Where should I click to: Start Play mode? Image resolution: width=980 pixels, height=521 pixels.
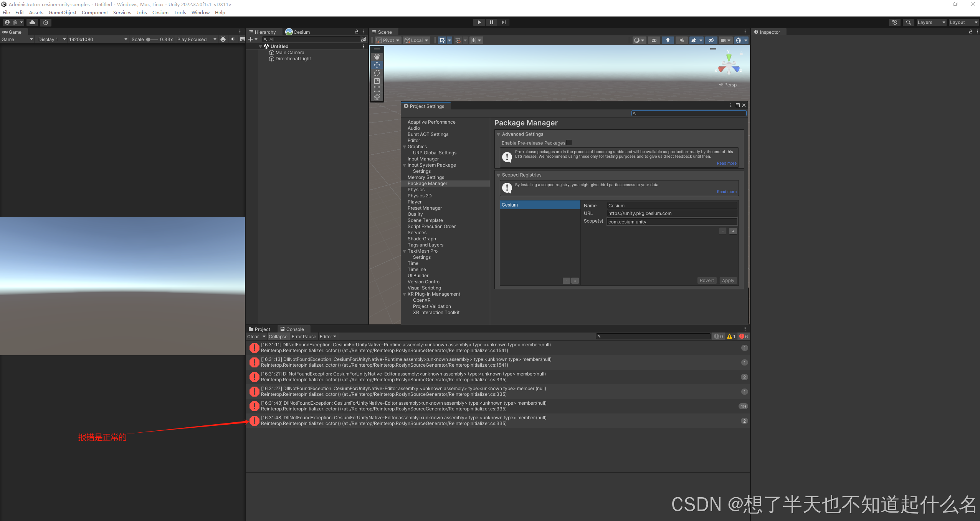tap(479, 22)
